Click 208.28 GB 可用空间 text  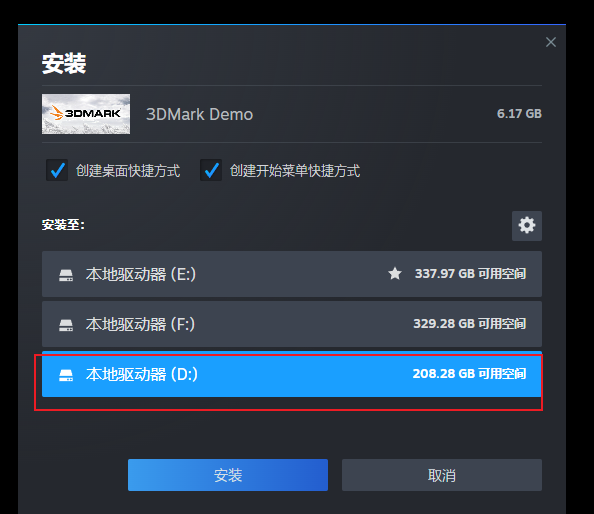[x=469, y=374]
